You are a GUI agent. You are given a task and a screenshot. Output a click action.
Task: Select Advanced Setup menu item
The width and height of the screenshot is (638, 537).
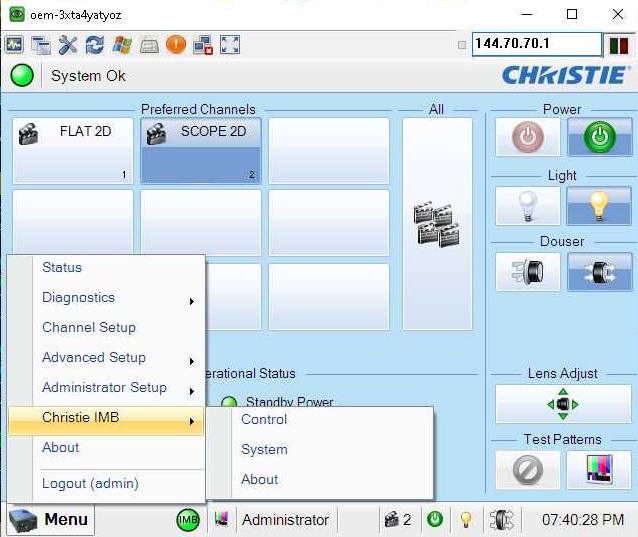106,358
